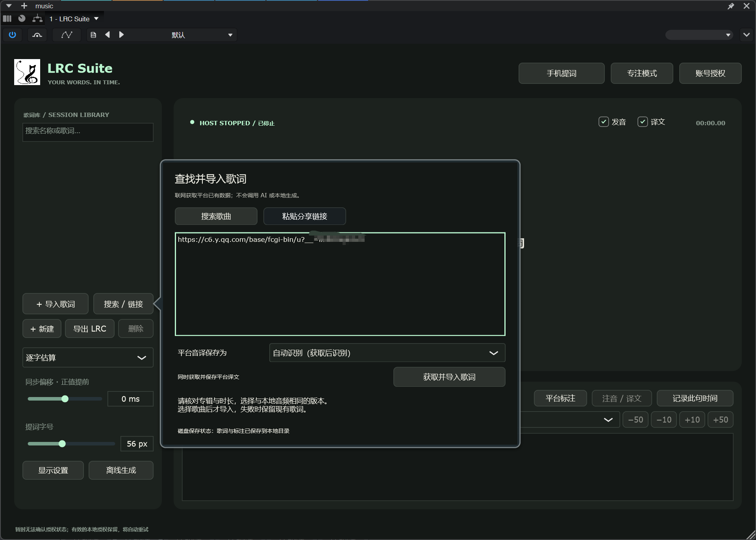Click the pin window icon

[731, 6]
